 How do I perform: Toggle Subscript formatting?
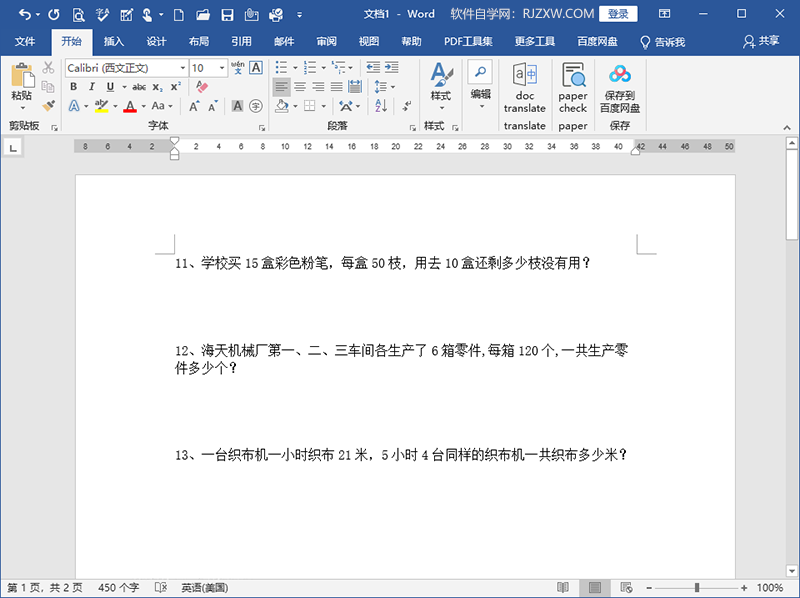click(x=158, y=87)
